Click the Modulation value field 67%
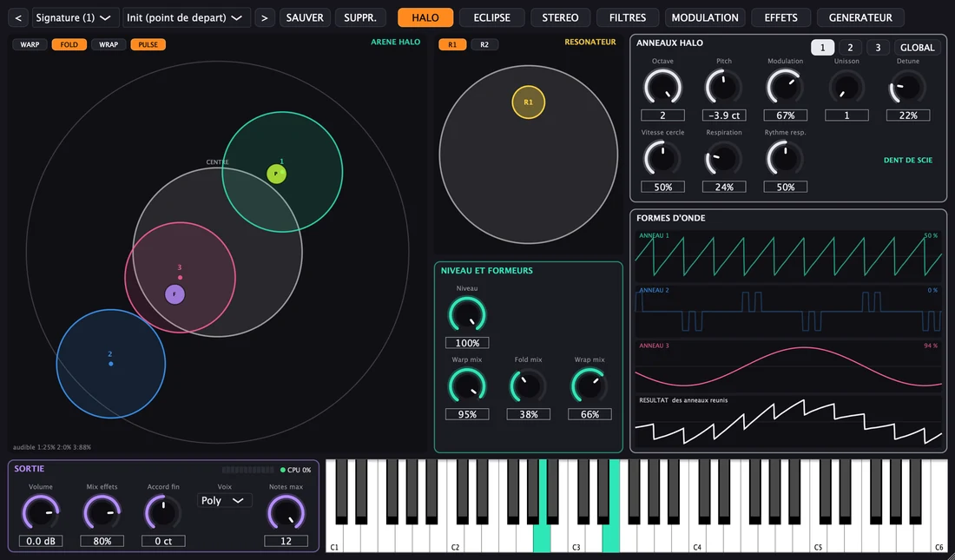Viewport: 955px width, 560px height. point(785,115)
